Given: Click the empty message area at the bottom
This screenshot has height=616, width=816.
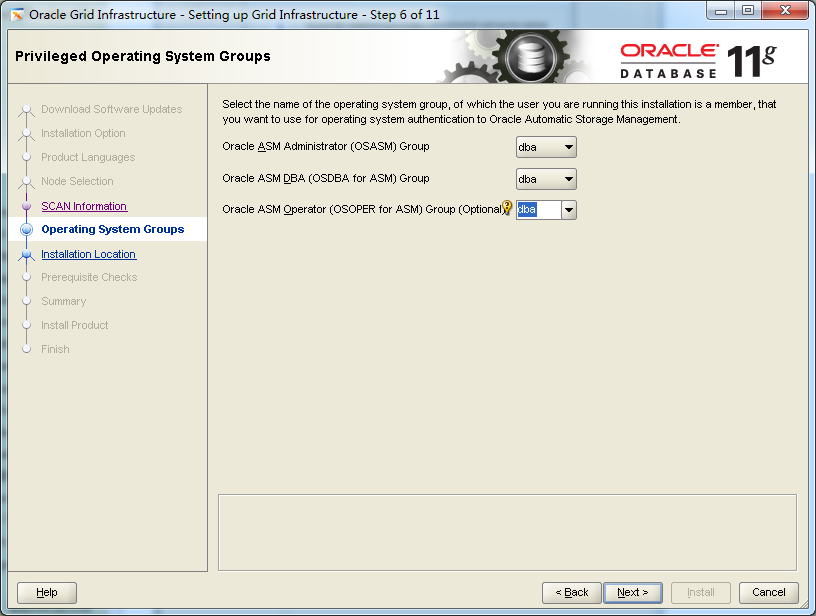Looking at the screenshot, I should pyautogui.click(x=507, y=532).
